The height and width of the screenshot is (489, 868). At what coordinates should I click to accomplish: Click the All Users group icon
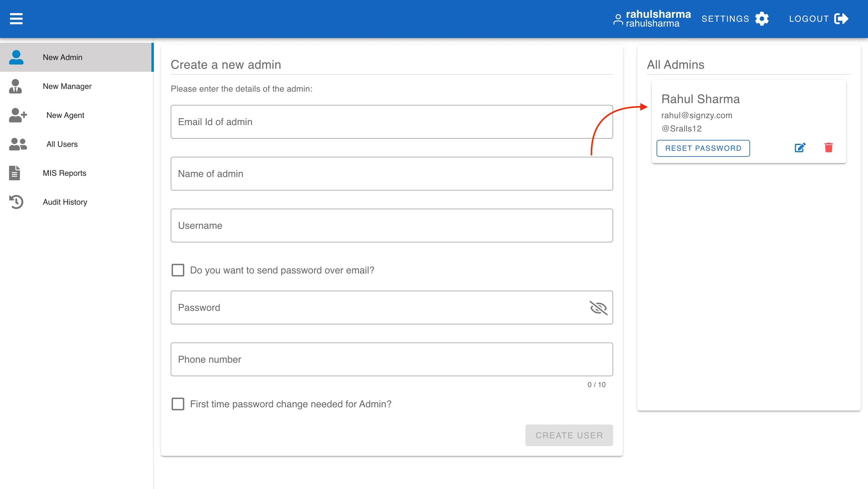18,144
